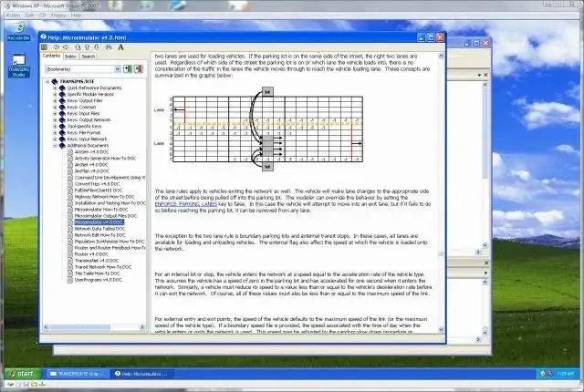Viewport: 584px width, 392px height.
Task: Click the help content pane scroll up arrow
Action: pyautogui.click(x=442, y=56)
